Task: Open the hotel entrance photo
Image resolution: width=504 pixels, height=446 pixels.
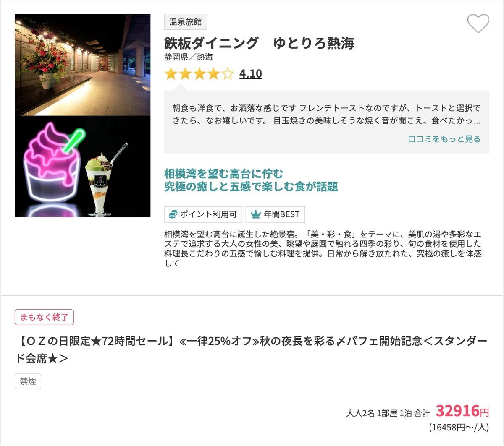Action: (x=82, y=65)
